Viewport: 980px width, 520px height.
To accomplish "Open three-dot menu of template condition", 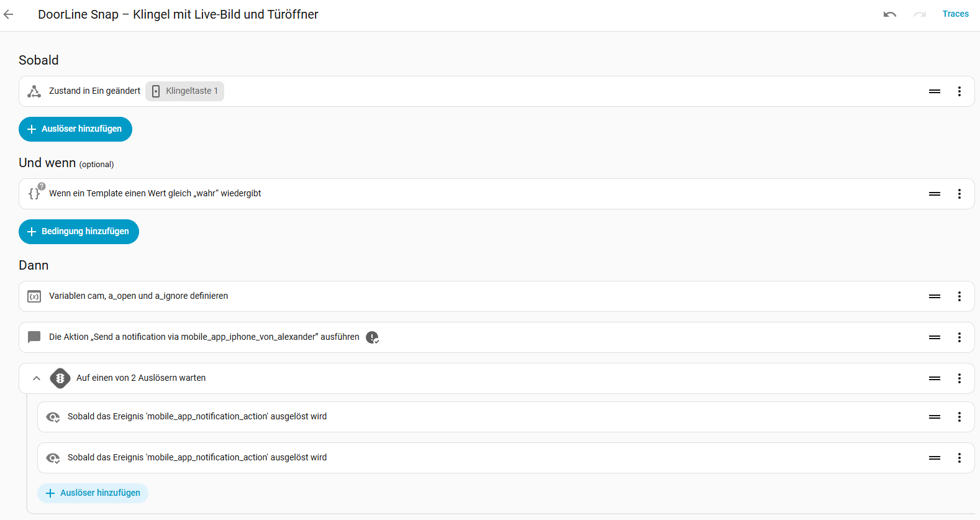I will [x=960, y=194].
